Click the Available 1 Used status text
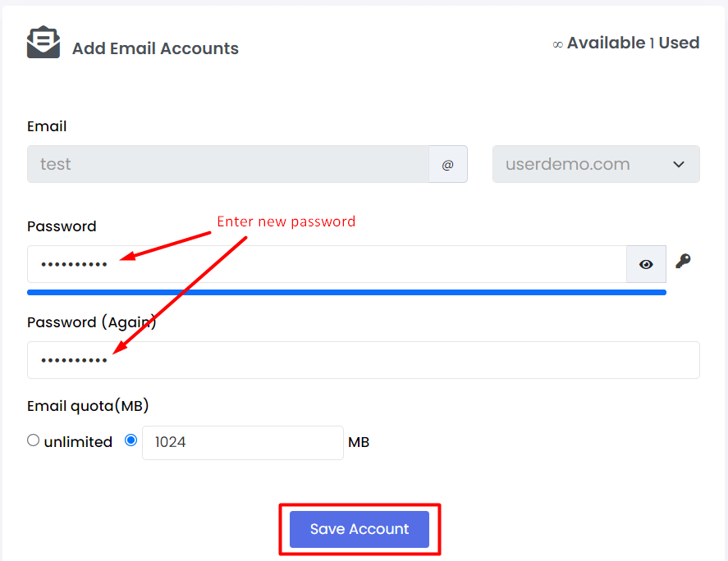 633,43
